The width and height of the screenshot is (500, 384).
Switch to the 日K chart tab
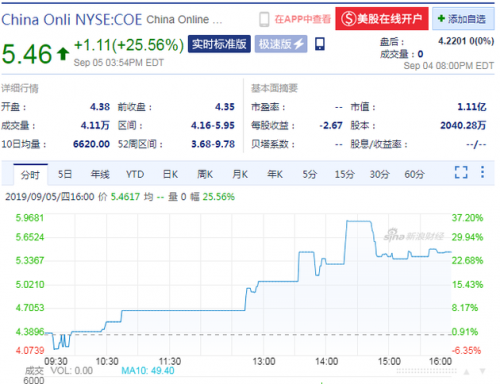point(170,174)
